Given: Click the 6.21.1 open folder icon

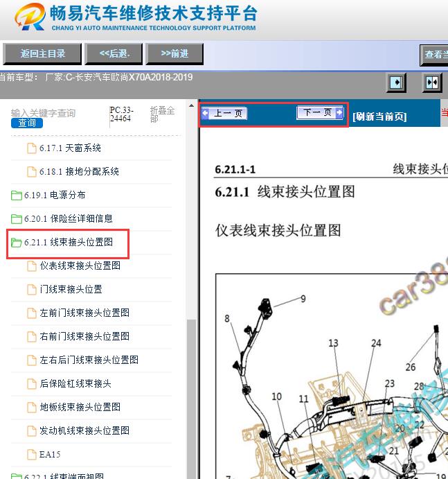Looking at the screenshot, I should click(16, 242).
